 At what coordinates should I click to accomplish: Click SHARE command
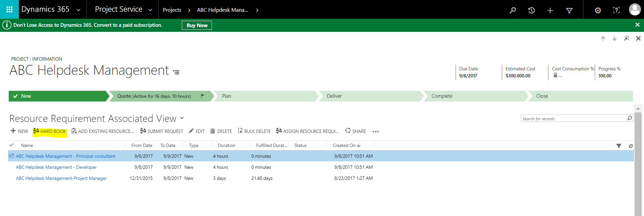pyautogui.click(x=356, y=131)
